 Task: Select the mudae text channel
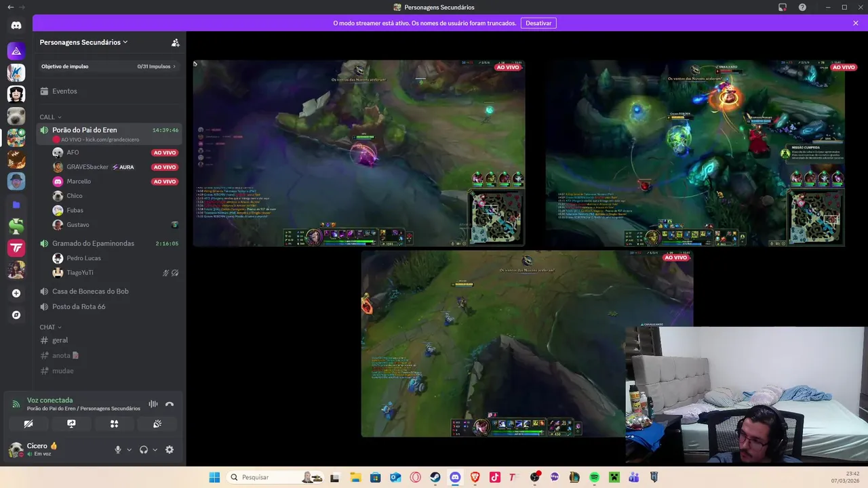[108, 371]
